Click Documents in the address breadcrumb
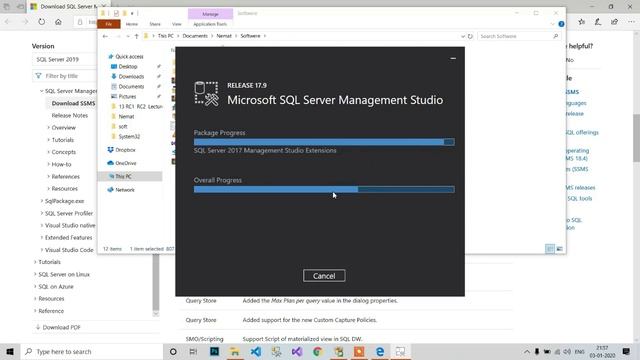 [195, 36]
